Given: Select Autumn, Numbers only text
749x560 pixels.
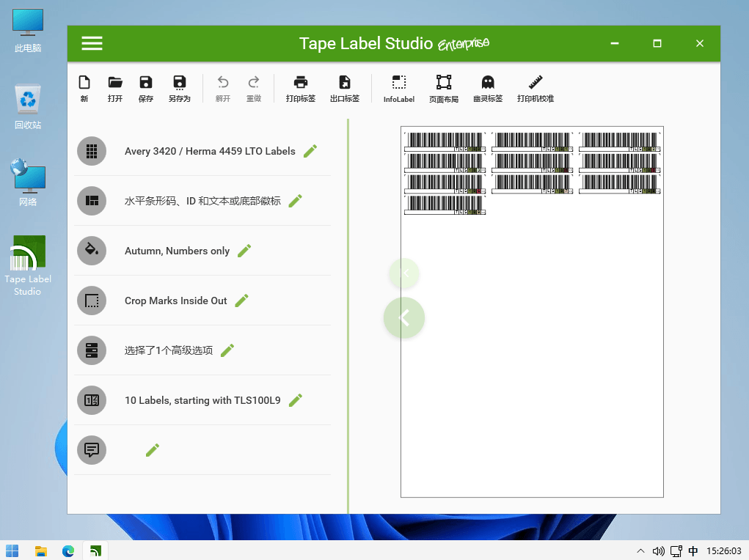Looking at the screenshot, I should click(178, 251).
